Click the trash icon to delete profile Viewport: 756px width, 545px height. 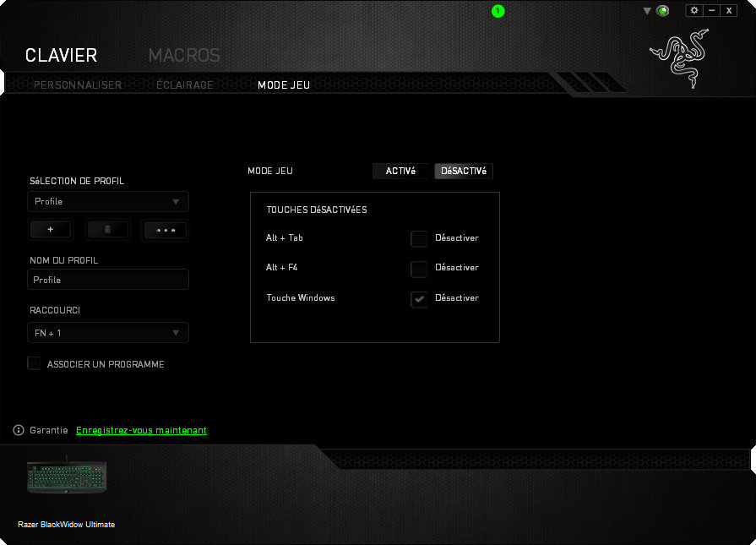pos(107,230)
